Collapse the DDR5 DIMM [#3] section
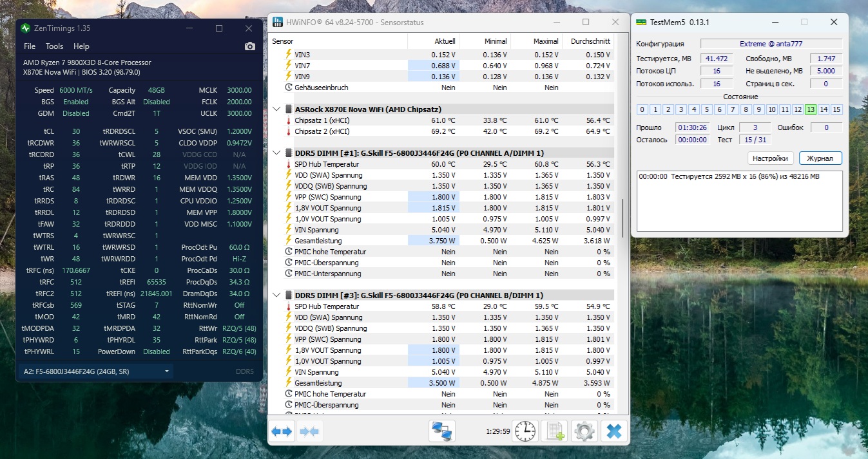 coord(276,295)
